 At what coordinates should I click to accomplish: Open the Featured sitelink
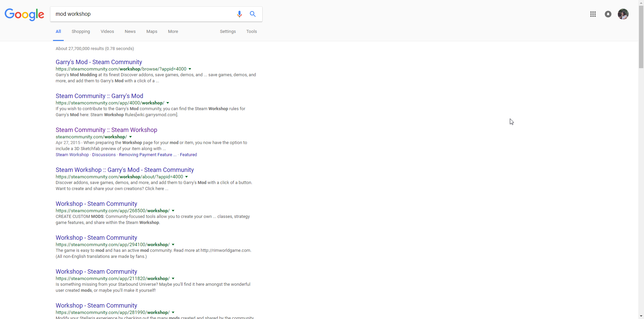(189, 155)
